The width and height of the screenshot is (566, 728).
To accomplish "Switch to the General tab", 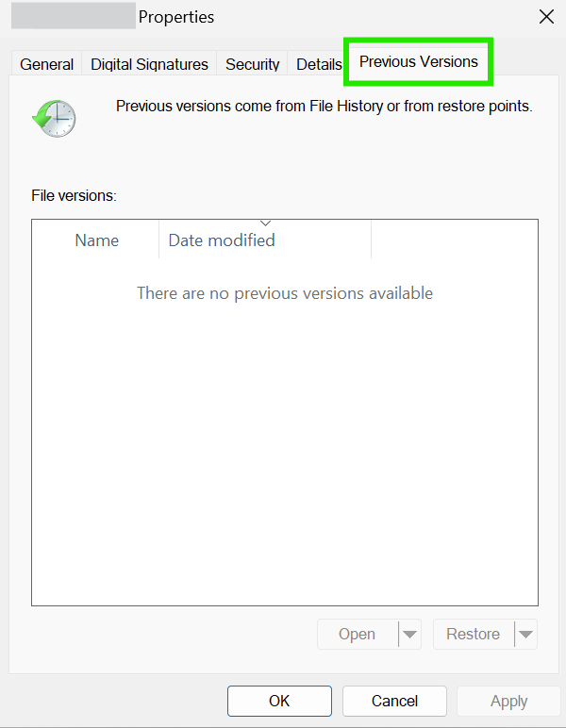I will point(46,64).
